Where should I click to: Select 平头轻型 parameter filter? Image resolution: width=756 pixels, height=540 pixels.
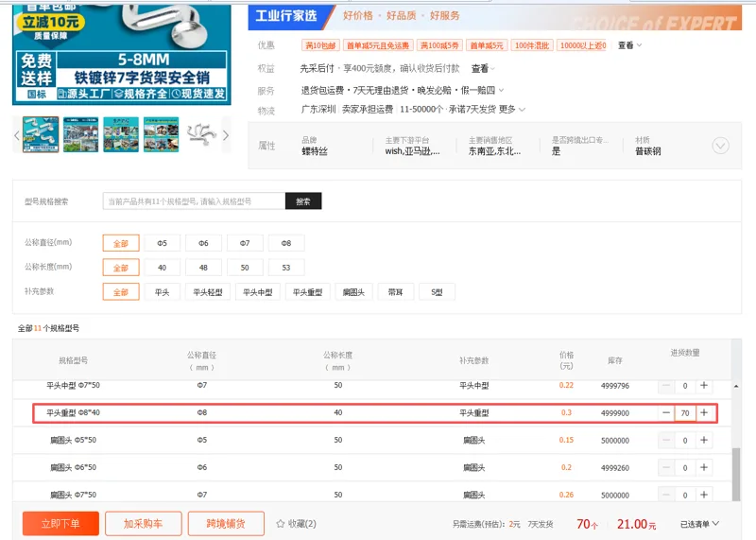coord(208,292)
